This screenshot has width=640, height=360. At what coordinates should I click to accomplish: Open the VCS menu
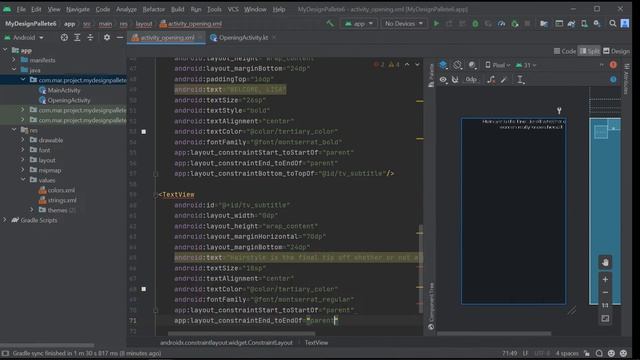[x=233, y=9]
